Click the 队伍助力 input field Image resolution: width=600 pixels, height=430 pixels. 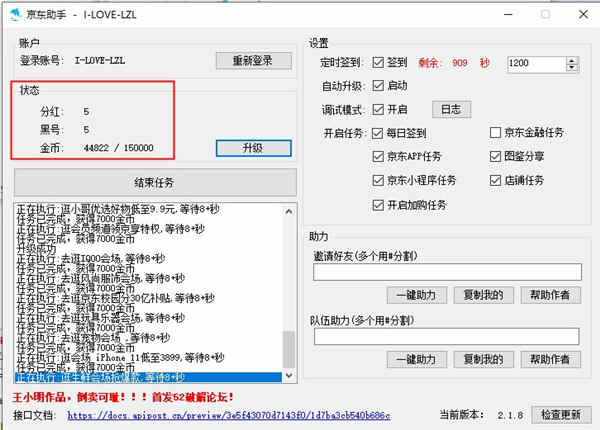click(x=447, y=336)
